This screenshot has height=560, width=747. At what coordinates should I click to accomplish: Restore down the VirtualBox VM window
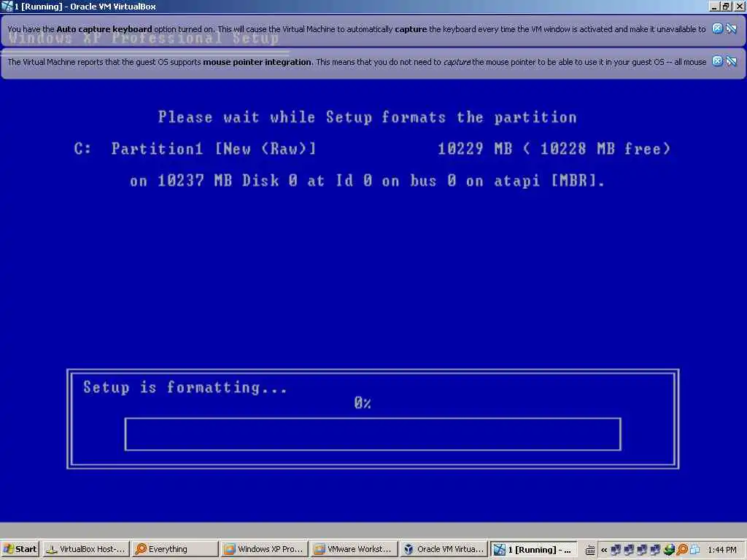click(726, 7)
